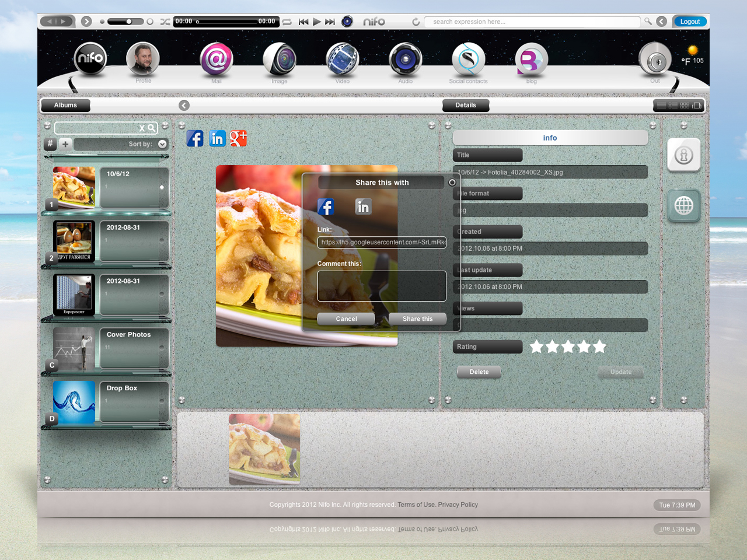Viewport: 747px width, 560px height.
Task: Clear the album search with X
Action: click(x=142, y=128)
